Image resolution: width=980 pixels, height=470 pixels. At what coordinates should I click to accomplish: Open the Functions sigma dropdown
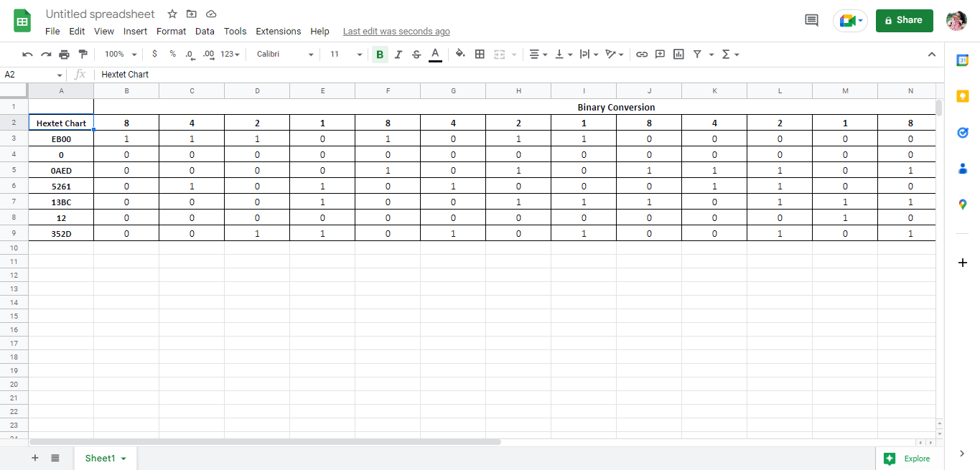point(729,54)
